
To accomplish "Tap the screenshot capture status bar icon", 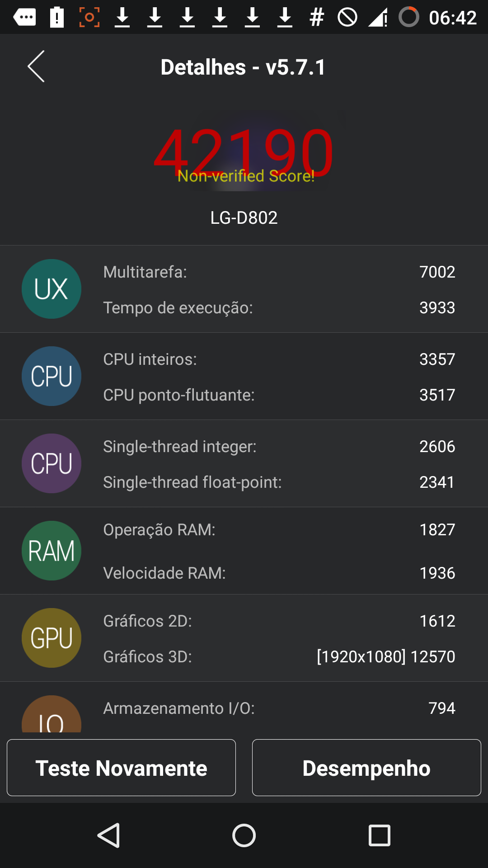I will pos(89,17).
